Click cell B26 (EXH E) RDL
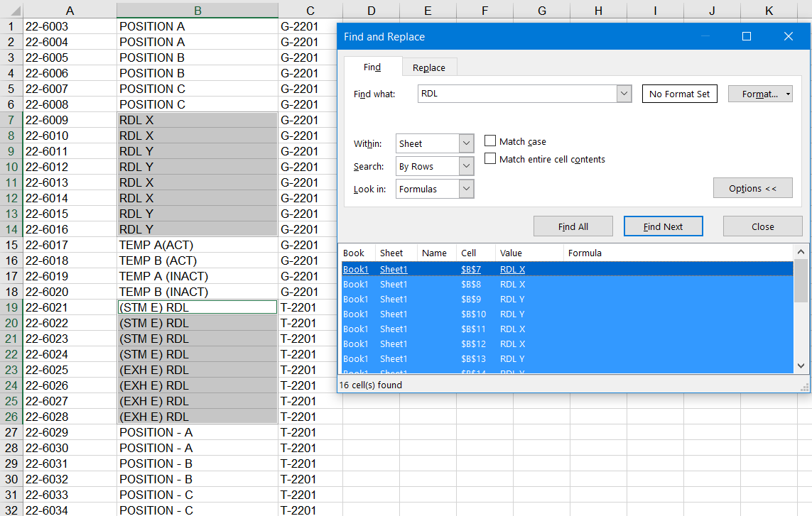This screenshot has width=812, height=516. pyautogui.click(x=197, y=417)
